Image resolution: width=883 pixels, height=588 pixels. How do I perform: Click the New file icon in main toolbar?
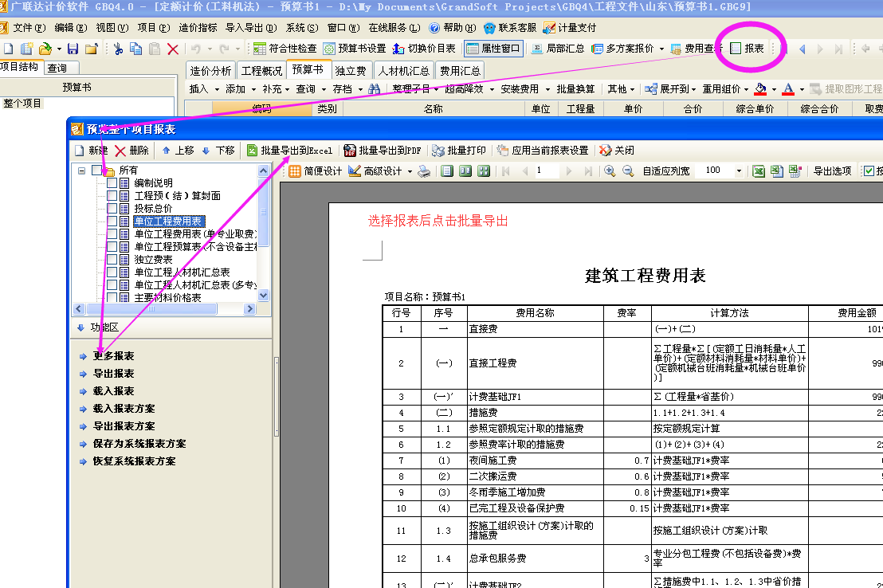coord(9,49)
